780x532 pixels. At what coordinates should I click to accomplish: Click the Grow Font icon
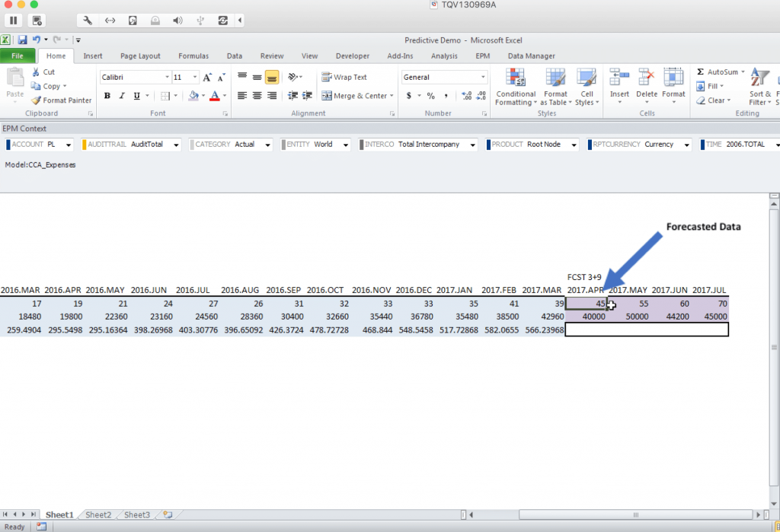click(207, 77)
